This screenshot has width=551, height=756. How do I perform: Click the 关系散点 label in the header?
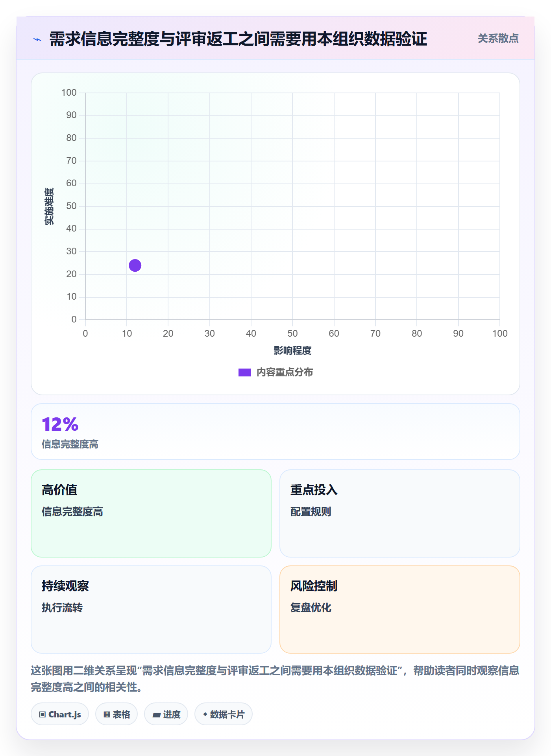(498, 39)
